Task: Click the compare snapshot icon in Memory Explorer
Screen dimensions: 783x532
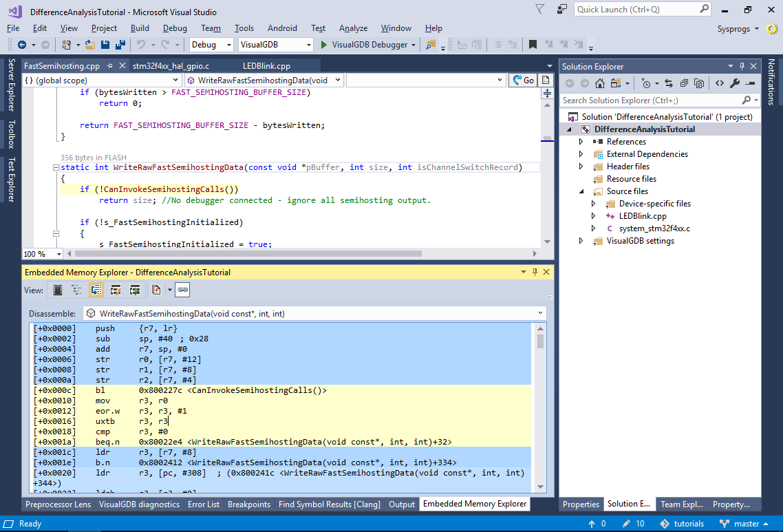Action: point(156,290)
